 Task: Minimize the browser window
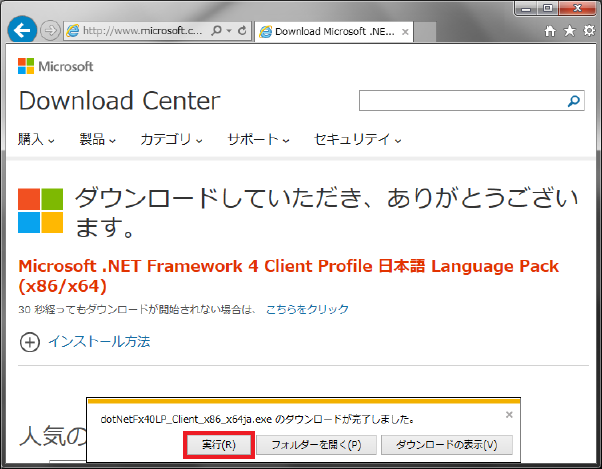coord(526,8)
